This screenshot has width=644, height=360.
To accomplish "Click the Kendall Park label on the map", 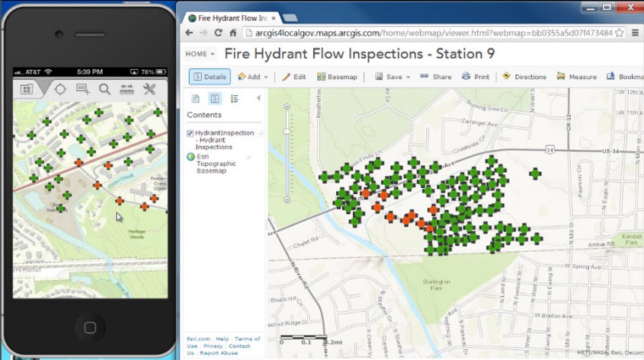I will click(632, 240).
